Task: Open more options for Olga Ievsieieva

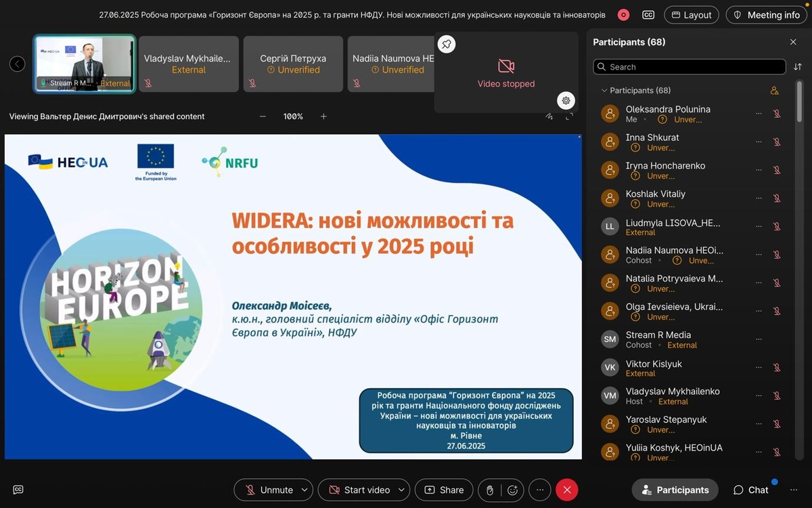Action: [x=759, y=312]
